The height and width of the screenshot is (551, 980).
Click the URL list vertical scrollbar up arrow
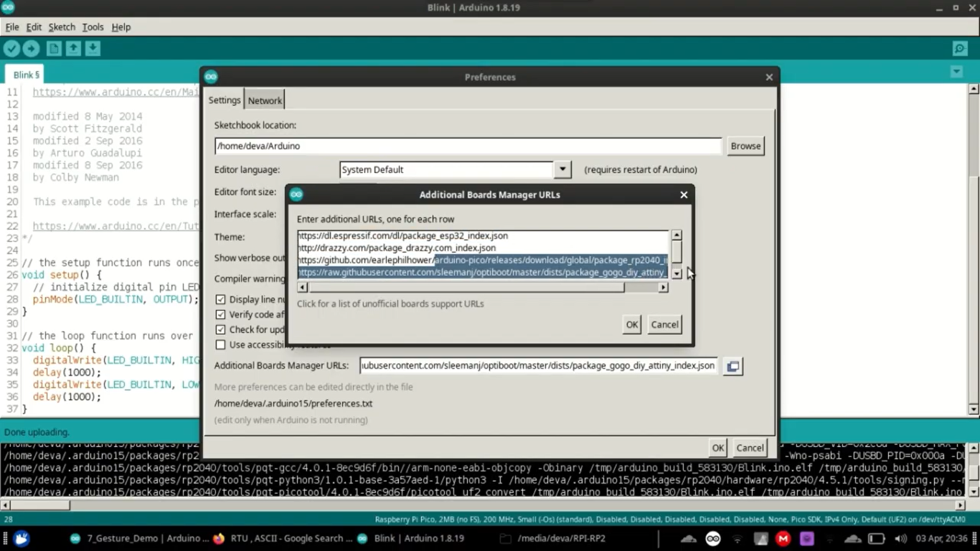pos(677,235)
